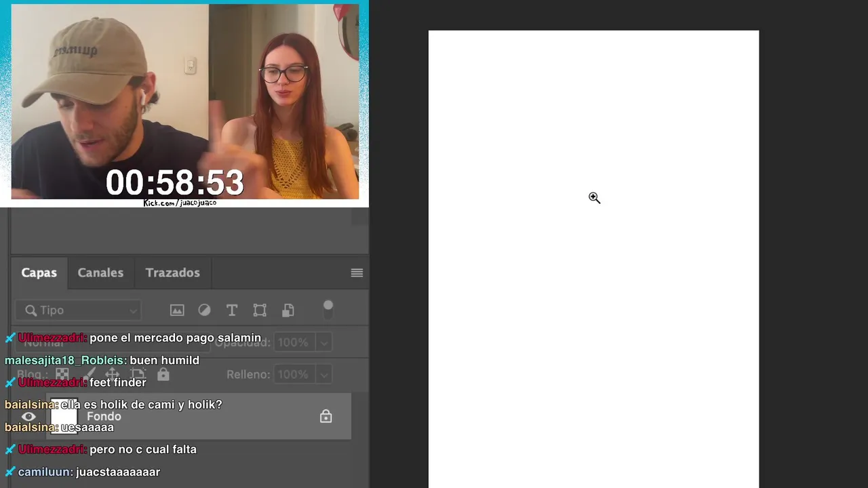
Task: Click the white canvas with zoom tool
Action: (x=593, y=259)
